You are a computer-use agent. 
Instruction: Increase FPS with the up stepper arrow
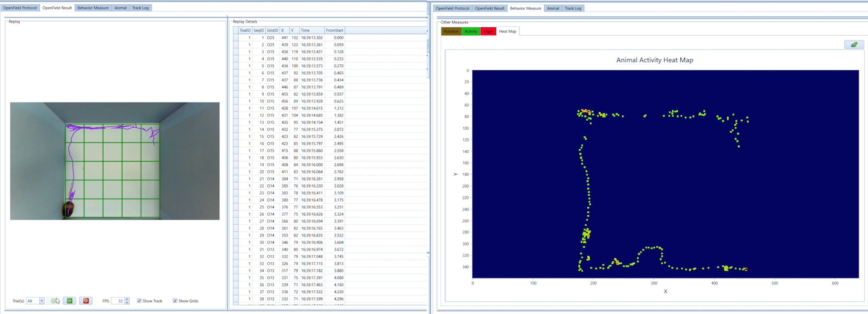click(127, 299)
